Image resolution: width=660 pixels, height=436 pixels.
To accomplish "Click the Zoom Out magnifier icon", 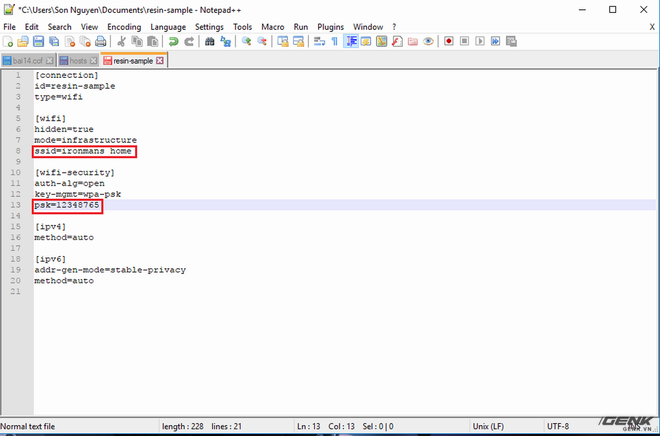I will pyautogui.click(x=262, y=41).
